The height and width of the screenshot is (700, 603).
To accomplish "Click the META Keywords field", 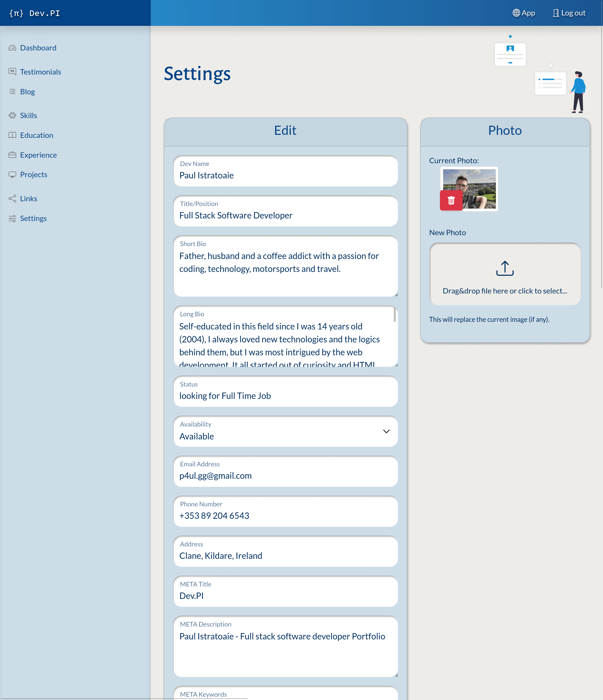I will pos(286,693).
